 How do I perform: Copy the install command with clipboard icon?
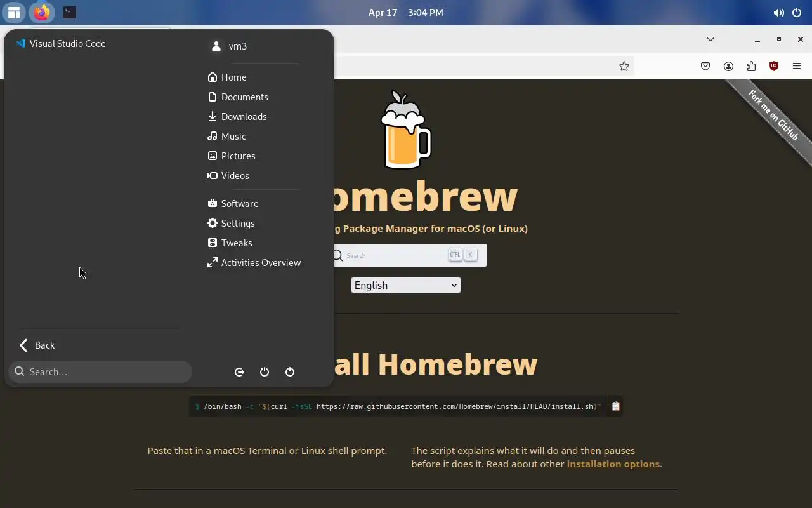(x=615, y=406)
